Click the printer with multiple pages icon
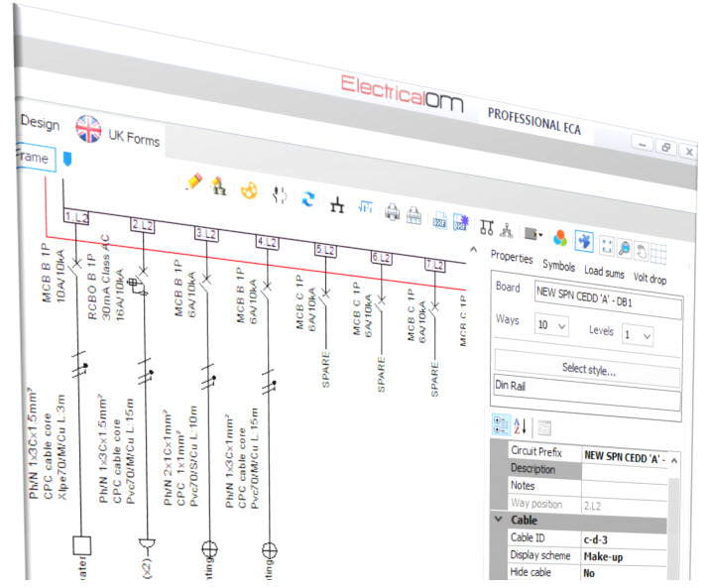The width and height of the screenshot is (709, 588). click(414, 215)
